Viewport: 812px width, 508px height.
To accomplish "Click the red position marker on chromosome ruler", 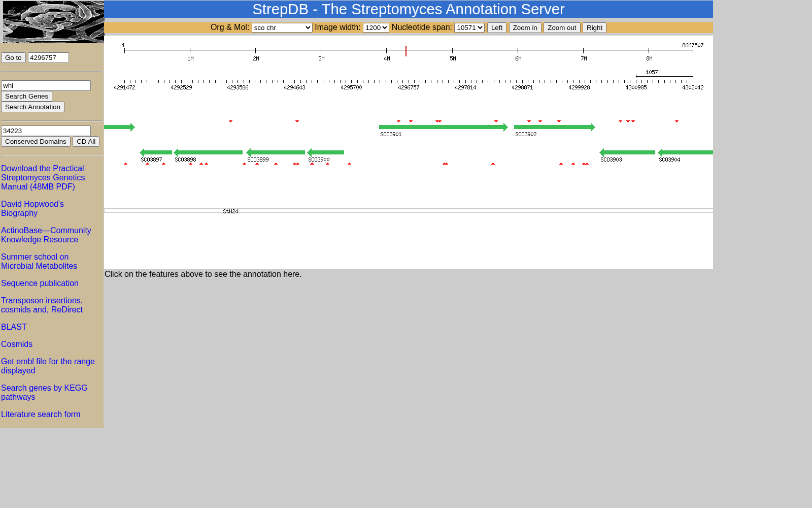I will [406, 51].
